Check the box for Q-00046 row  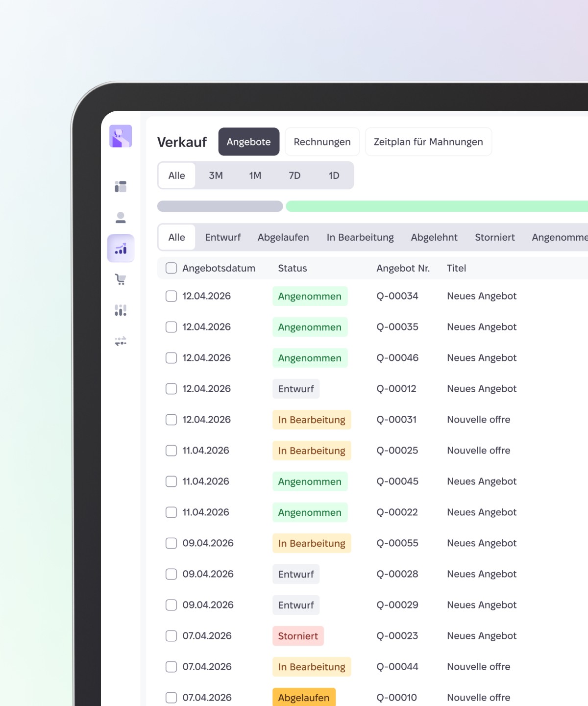point(171,358)
